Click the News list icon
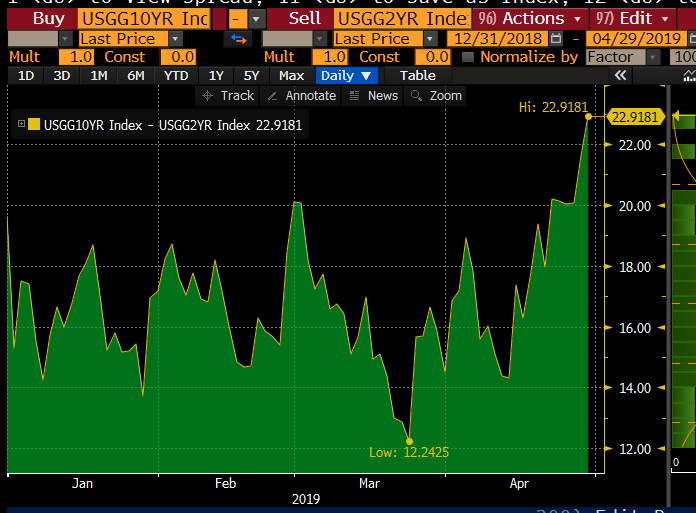This screenshot has width=696, height=513. coord(354,96)
